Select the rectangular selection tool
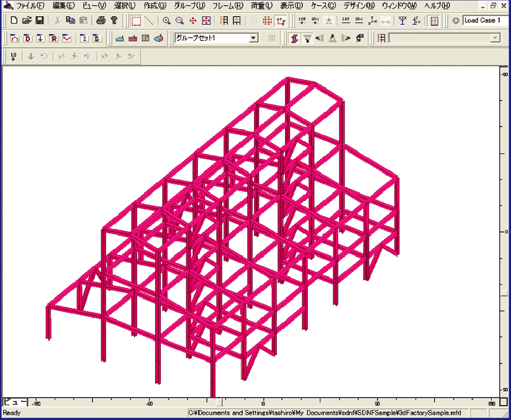This screenshot has height=420, width=511. coord(136,21)
